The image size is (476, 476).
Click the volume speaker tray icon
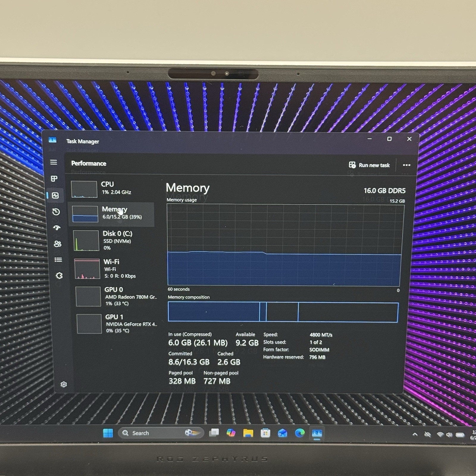(449, 435)
